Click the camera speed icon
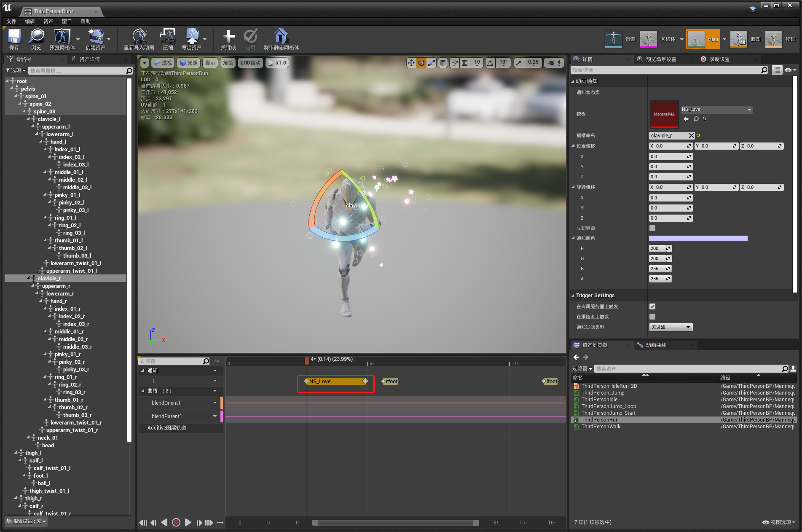Screen dimensions: 802x532 [x=554, y=63]
